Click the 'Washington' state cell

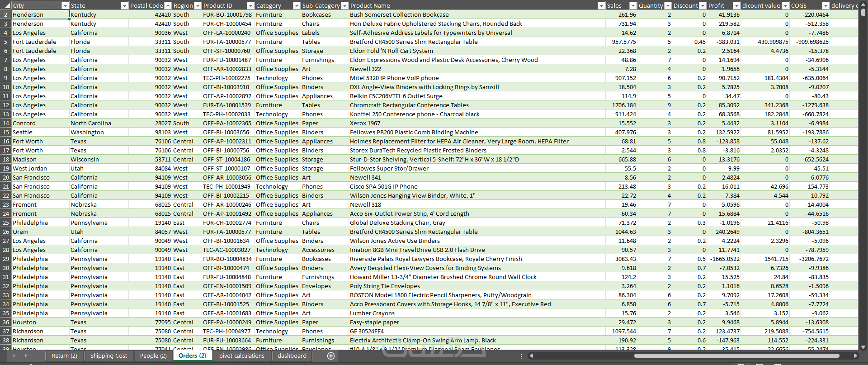click(x=99, y=132)
